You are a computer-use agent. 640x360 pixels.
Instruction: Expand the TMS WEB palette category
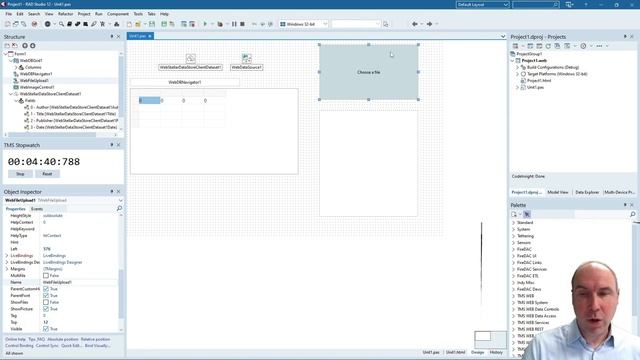(x=513, y=296)
